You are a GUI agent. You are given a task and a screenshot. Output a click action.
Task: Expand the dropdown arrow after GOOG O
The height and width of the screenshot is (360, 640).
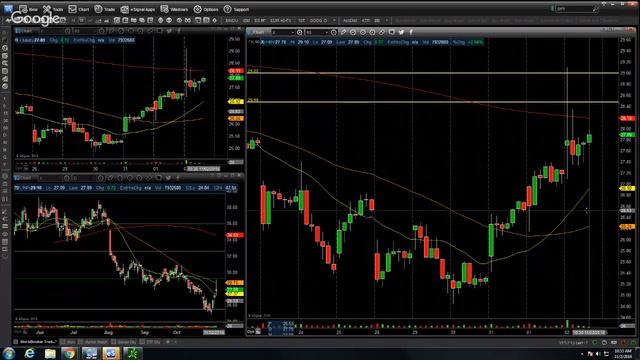[334, 20]
